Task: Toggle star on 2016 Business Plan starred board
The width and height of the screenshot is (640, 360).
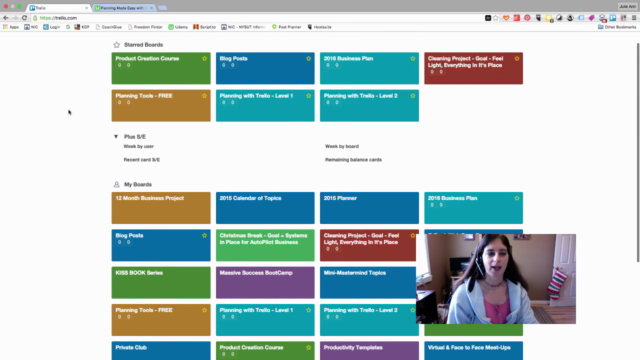Action: (x=413, y=58)
